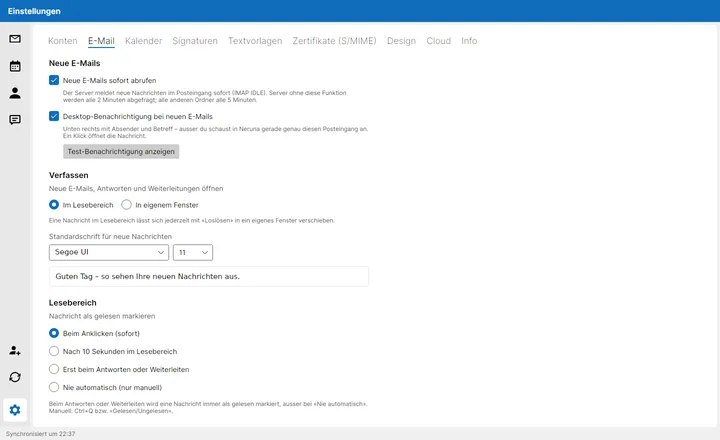Select 'Nie automatisch (nur manuell)' option
This screenshot has width=720, height=440.
(x=54, y=387)
